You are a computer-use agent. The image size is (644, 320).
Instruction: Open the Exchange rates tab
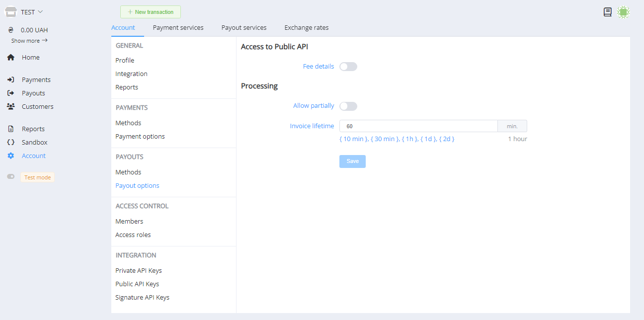pos(306,28)
